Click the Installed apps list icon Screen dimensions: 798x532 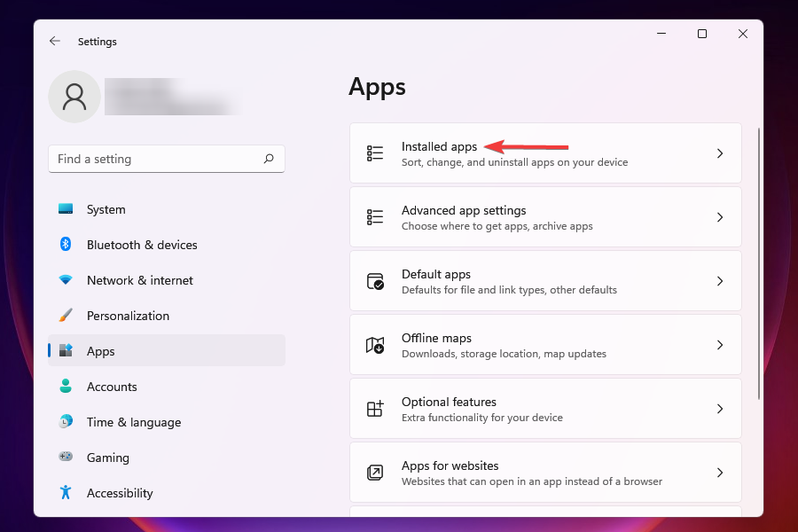point(375,153)
